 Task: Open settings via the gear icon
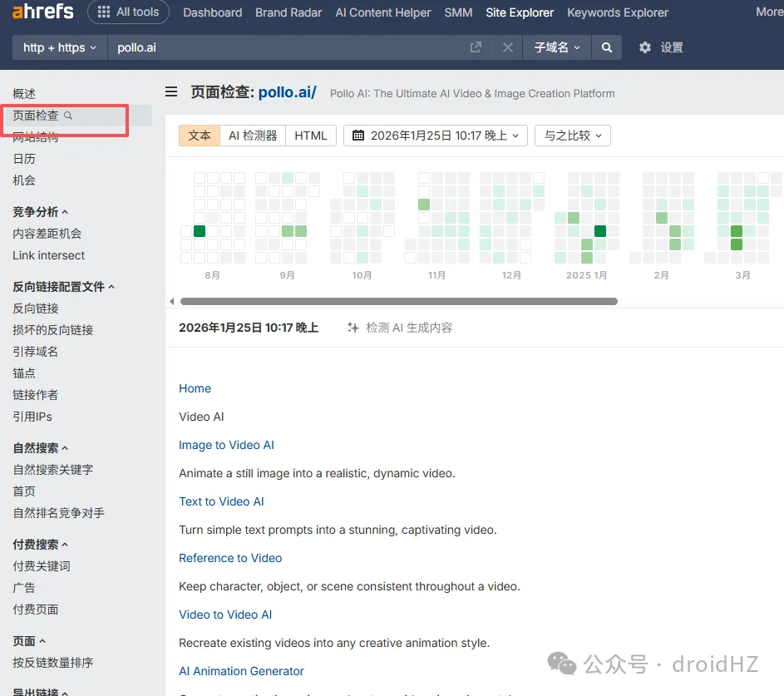645,47
